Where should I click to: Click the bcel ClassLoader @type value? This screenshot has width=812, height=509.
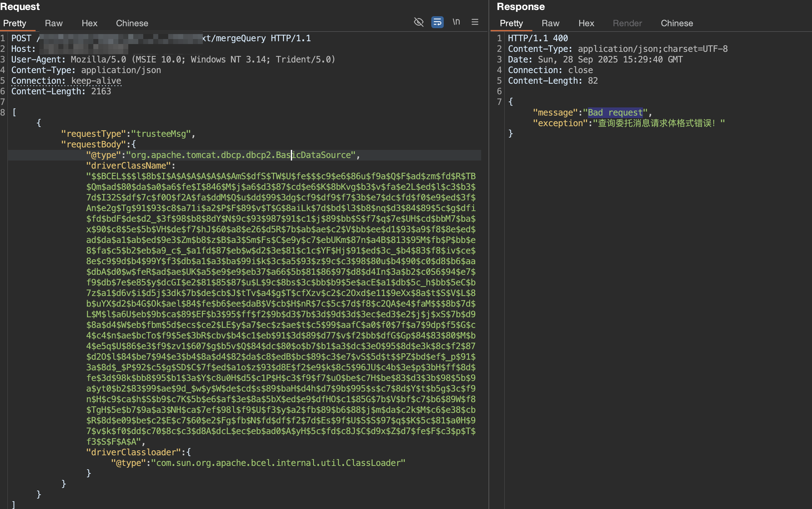pos(278,463)
